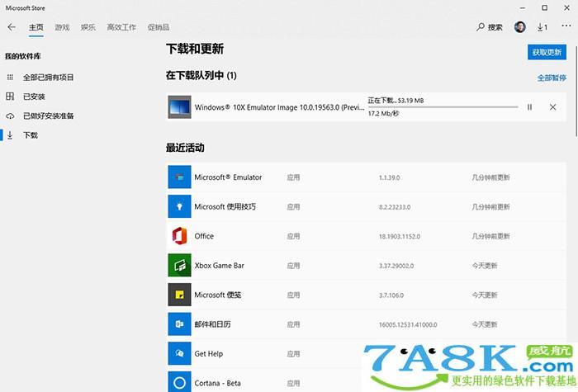The height and width of the screenshot is (392, 578).
Task: Open the Microsoft® Emulator name text
Action: point(228,177)
